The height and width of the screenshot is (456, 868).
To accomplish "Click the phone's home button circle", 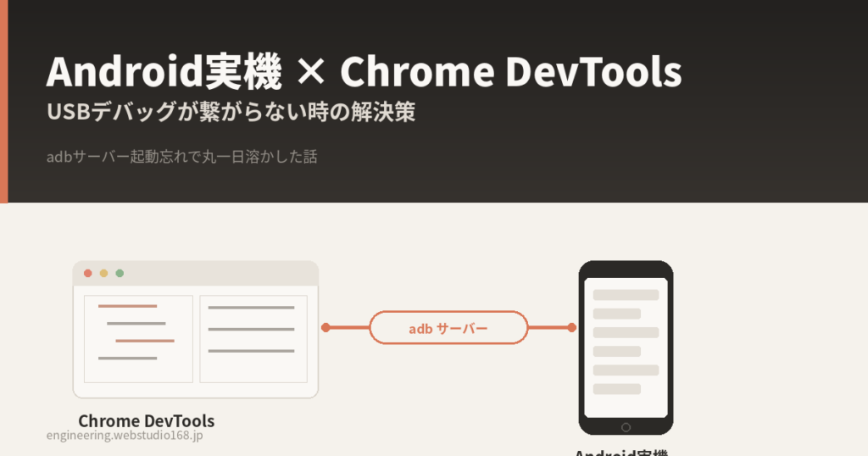I will coord(626,427).
